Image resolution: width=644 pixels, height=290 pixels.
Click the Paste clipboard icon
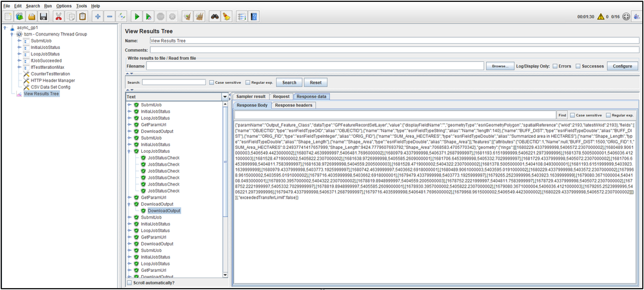tap(83, 16)
